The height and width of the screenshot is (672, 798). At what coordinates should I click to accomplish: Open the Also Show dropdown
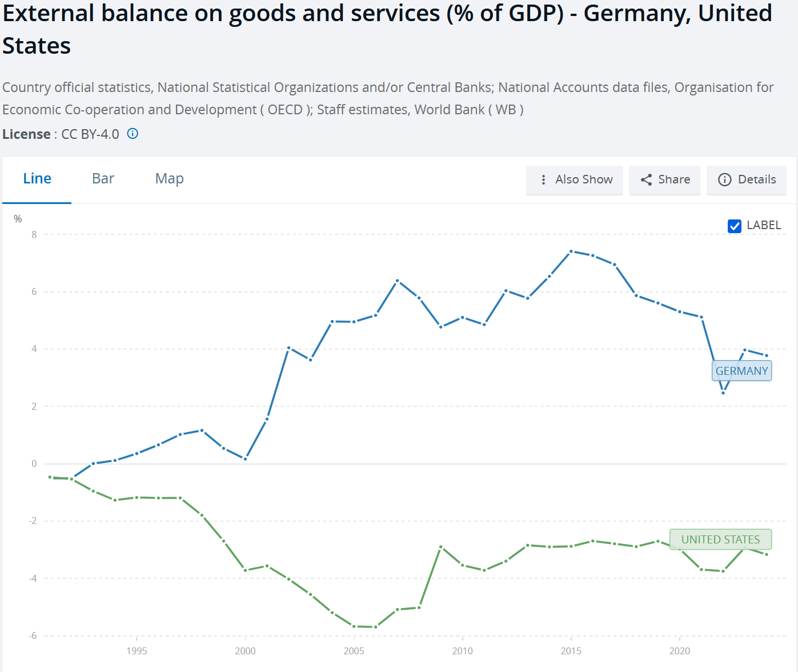(575, 180)
